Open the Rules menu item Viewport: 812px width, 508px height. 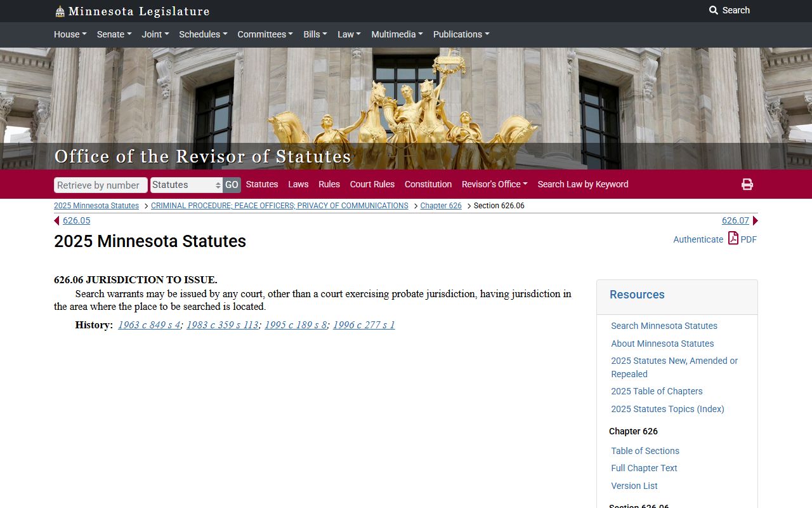(329, 184)
